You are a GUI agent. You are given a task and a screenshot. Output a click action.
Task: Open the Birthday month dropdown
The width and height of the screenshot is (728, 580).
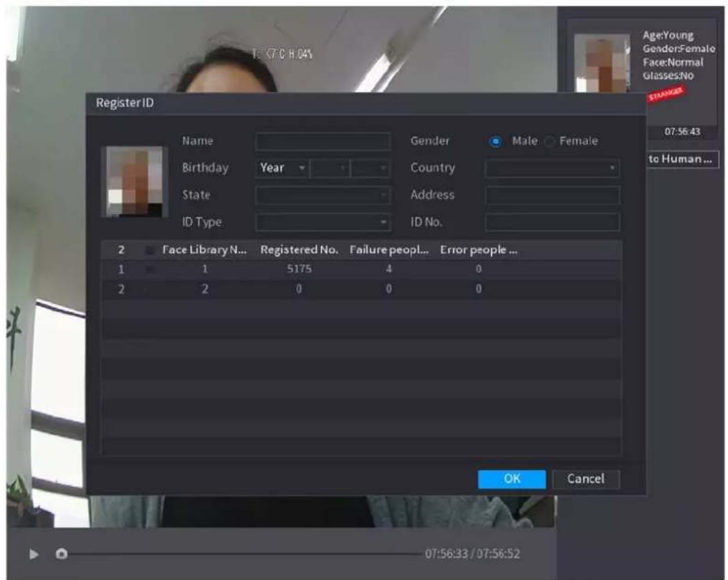(x=329, y=168)
